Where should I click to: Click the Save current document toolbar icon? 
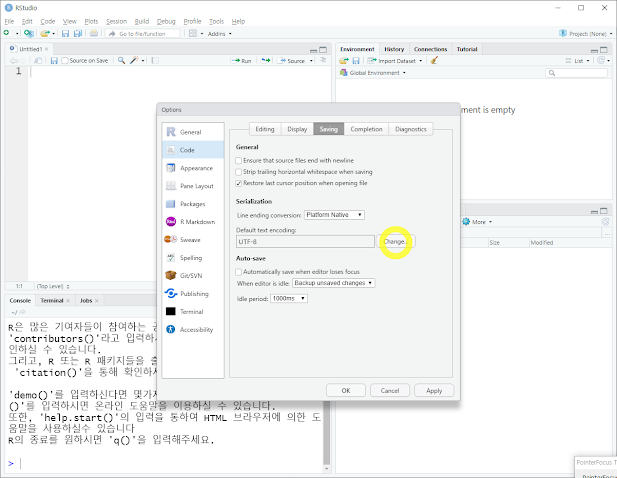65,33
